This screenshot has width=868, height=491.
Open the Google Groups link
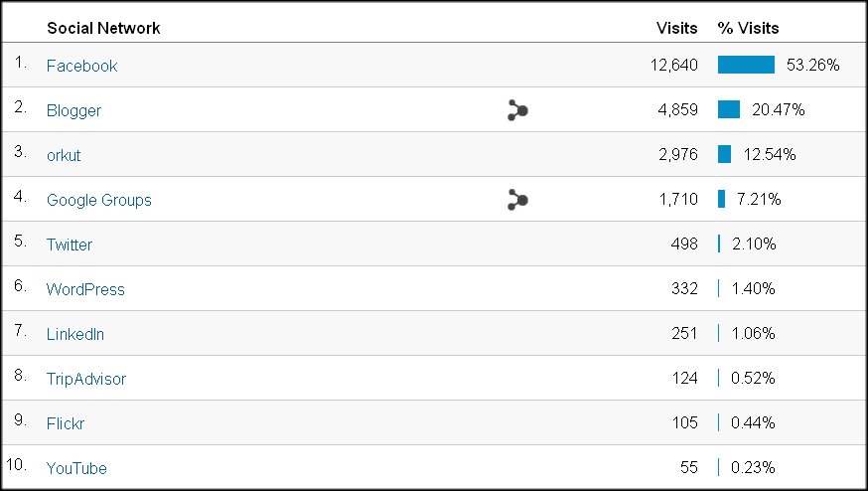click(x=99, y=200)
